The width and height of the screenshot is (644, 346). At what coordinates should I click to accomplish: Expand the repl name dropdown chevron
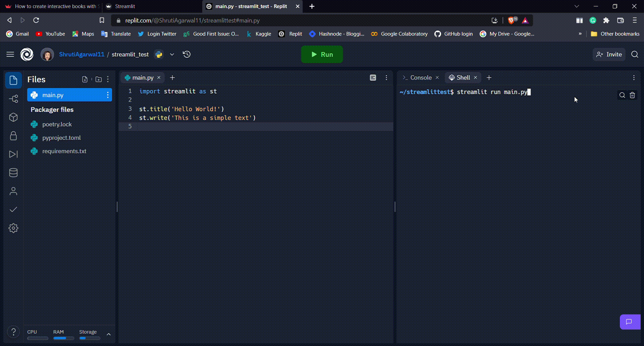point(172,54)
